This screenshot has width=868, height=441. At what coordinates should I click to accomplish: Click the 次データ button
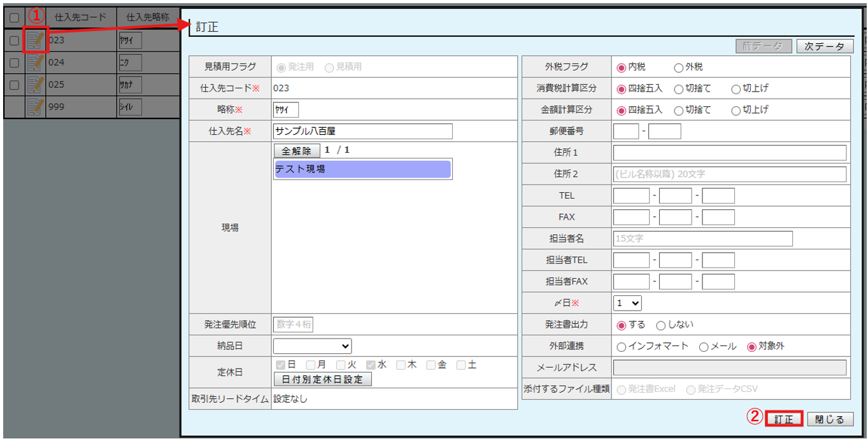point(824,46)
